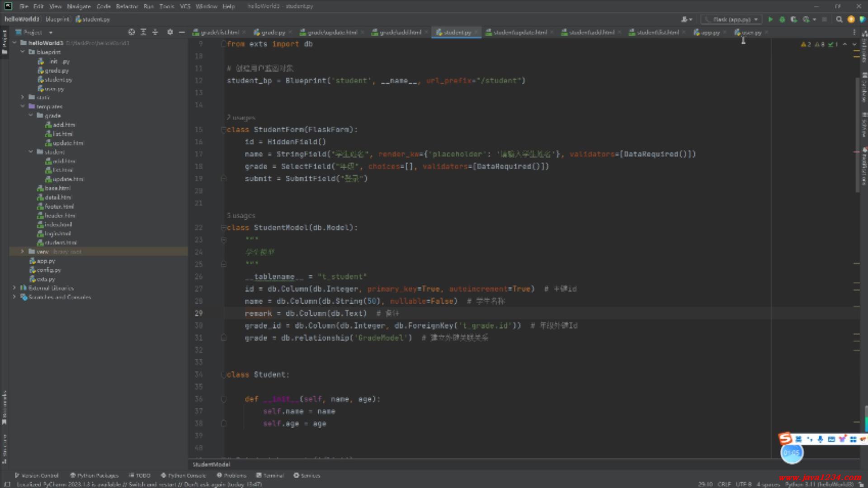Fold the StudentForm class in gutter
This screenshot has width=868, height=488.
223,130
